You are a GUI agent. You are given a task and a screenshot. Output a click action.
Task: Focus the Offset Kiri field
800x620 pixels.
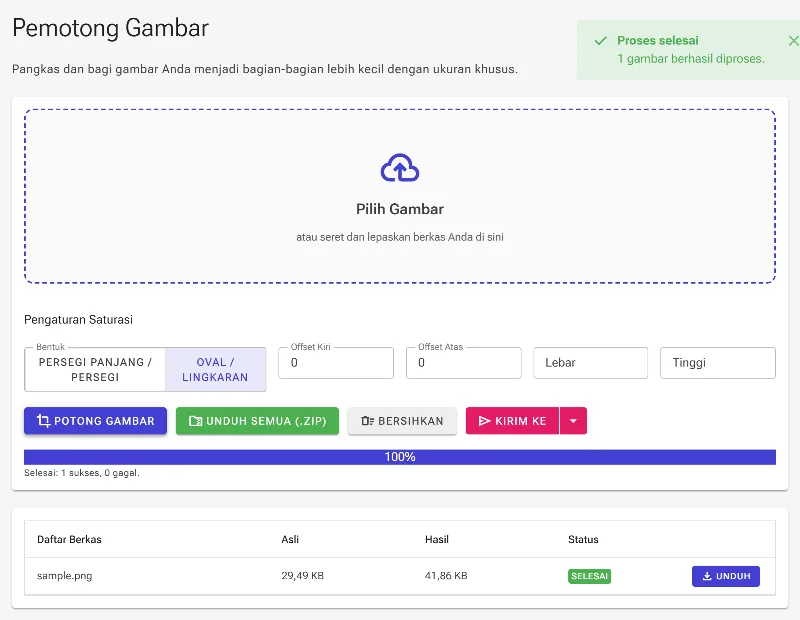tap(336, 363)
